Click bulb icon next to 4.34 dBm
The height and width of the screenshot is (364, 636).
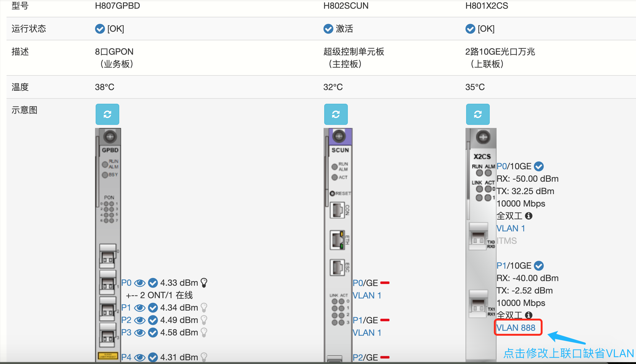coord(204,307)
